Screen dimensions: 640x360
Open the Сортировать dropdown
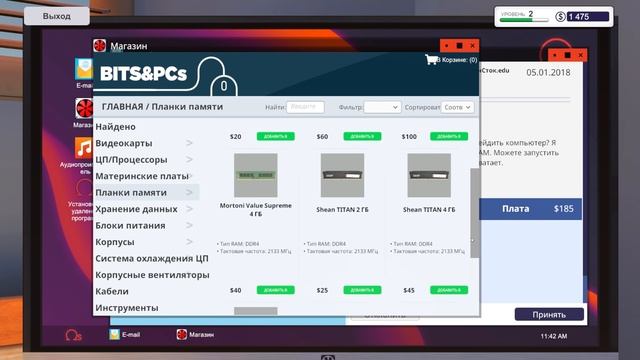(x=457, y=107)
